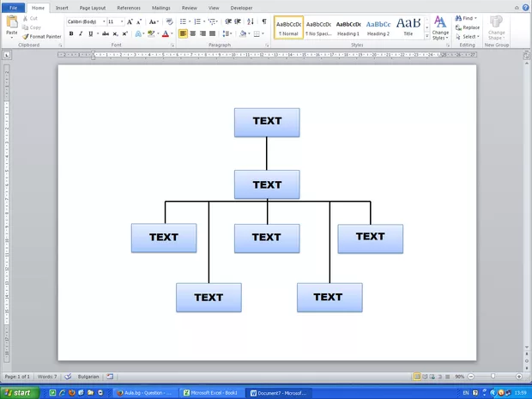Switch to the Insert ribbon tab

coord(62,8)
